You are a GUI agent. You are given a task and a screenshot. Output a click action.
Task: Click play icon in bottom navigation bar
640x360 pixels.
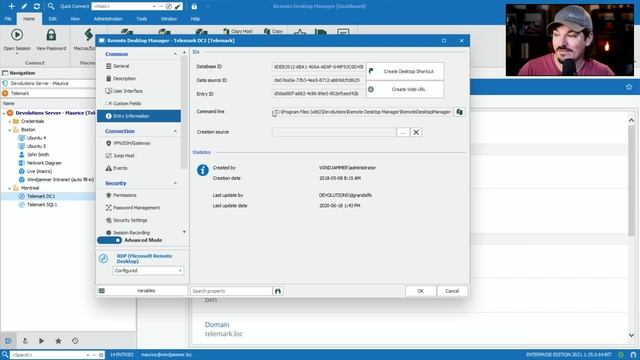pos(41,341)
